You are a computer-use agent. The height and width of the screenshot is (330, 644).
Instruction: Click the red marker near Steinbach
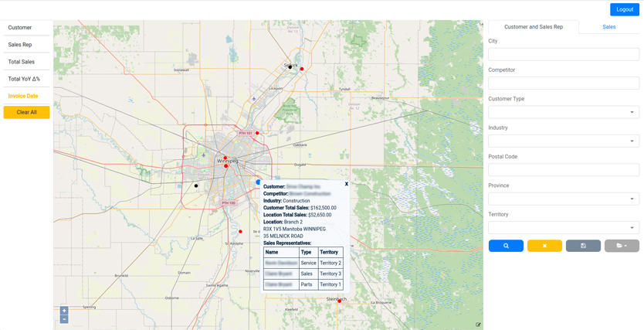(x=339, y=301)
